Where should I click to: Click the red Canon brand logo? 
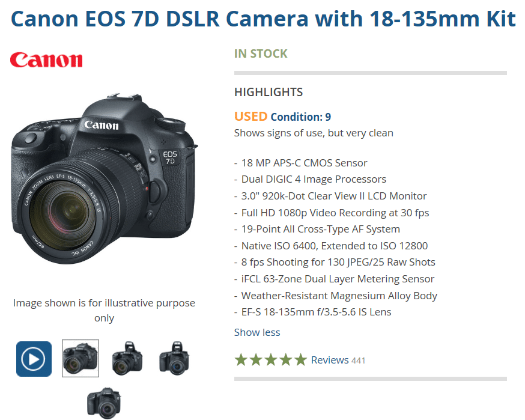pos(46,60)
